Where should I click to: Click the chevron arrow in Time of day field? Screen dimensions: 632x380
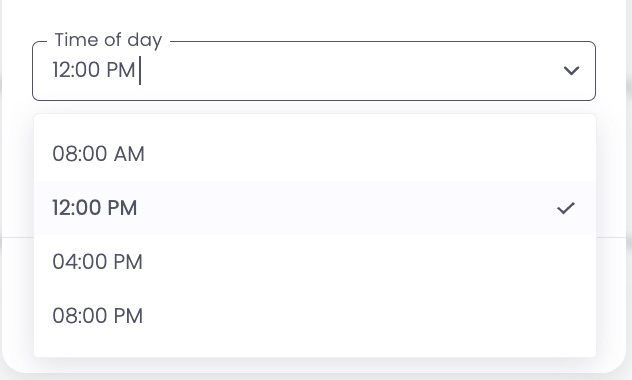click(571, 71)
